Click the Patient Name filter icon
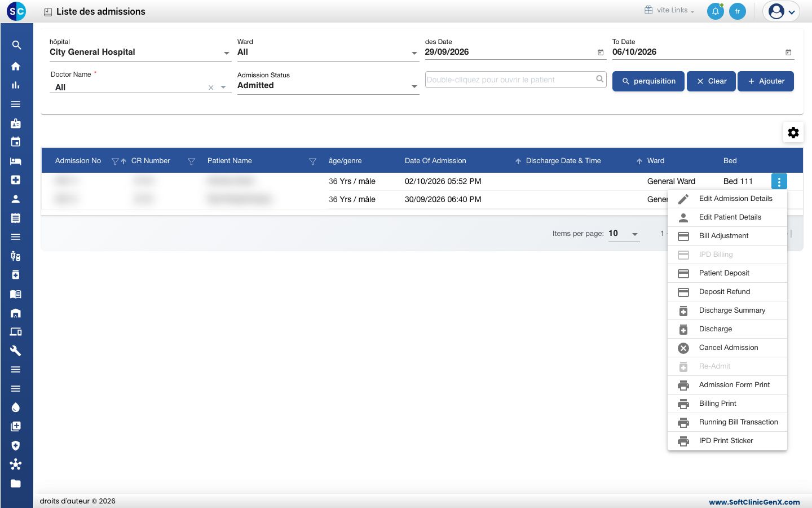The height and width of the screenshot is (508, 812). coord(312,161)
